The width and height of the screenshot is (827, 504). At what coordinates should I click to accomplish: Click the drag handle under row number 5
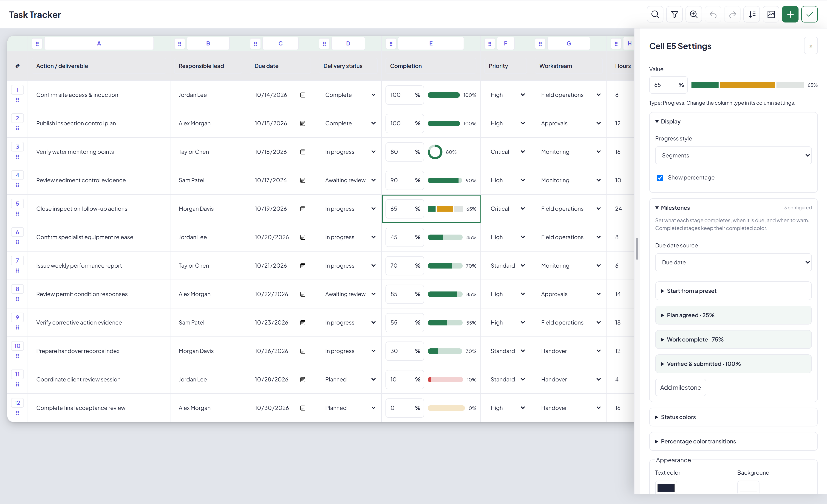[17, 214]
